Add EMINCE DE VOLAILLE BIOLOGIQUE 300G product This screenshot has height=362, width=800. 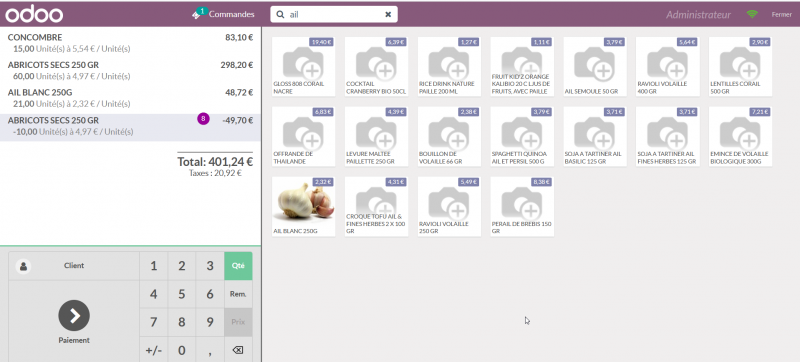pyautogui.click(x=740, y=136)
